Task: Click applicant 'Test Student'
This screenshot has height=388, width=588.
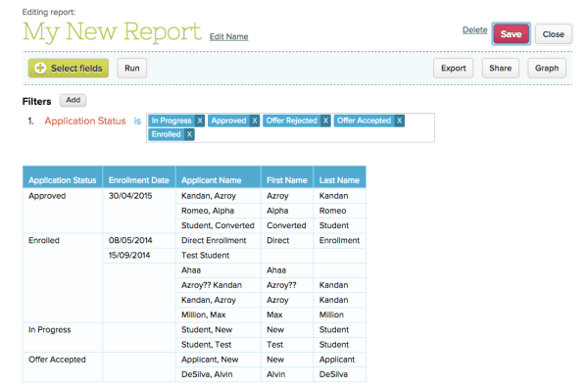Action: (x=205, y=256)
